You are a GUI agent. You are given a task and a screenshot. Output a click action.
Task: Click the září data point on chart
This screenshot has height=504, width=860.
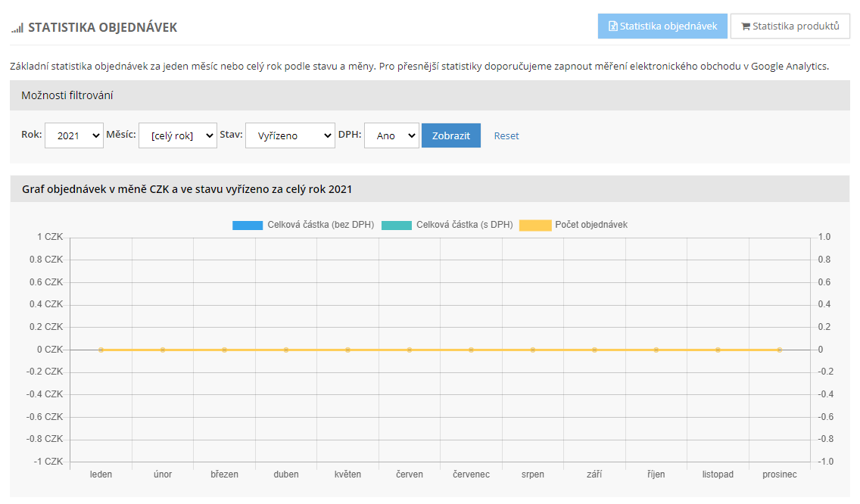594,350
